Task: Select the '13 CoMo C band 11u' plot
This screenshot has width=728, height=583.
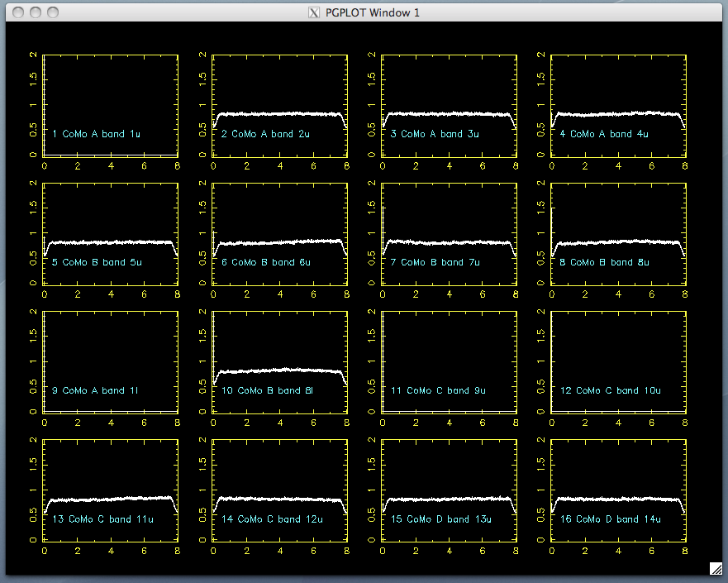Action: (111, 490)
